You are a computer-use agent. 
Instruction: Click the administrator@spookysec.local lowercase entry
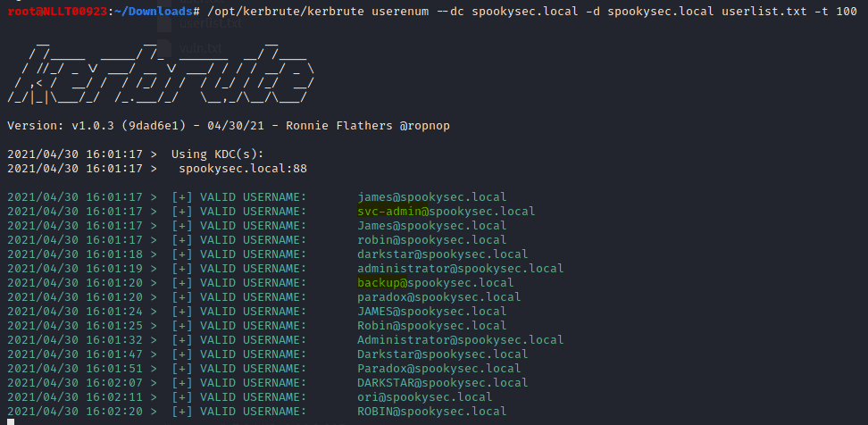pyautogui.click(x=461, y=269)
